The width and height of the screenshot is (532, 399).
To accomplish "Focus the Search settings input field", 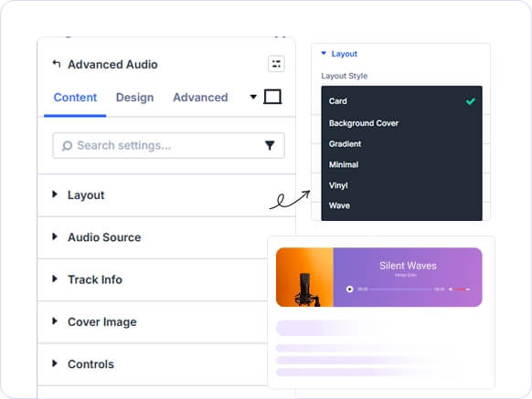I will tap(168, 145).
